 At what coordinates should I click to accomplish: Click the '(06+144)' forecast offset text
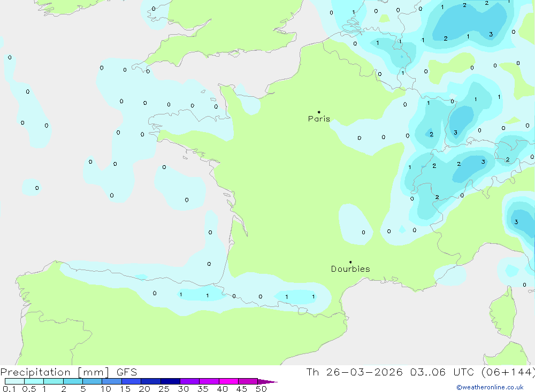(508, 372)
